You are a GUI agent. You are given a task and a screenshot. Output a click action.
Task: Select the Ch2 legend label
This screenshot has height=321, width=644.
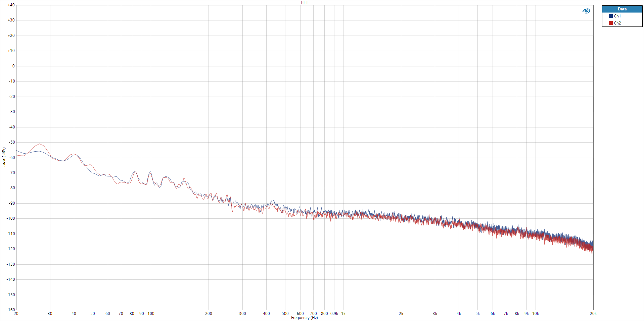click(x=617, y=23)
